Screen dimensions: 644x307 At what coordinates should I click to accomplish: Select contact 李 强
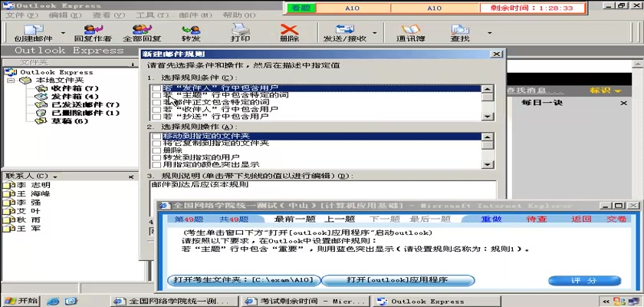29,203
